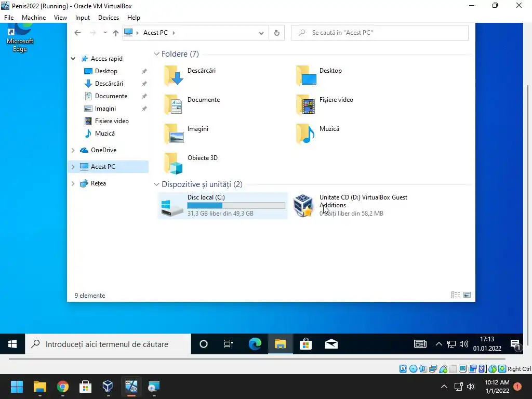The height and width of the screenshot is (399, 532).
Task: Open the VirtualBox Help menu
Action: 134,18
